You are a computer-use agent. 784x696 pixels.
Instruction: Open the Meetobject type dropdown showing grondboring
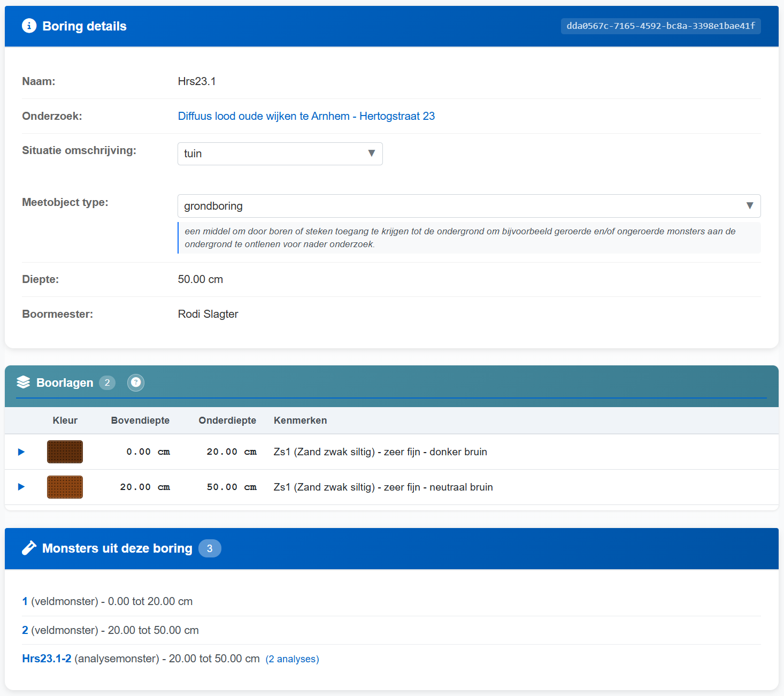[468, 206]
